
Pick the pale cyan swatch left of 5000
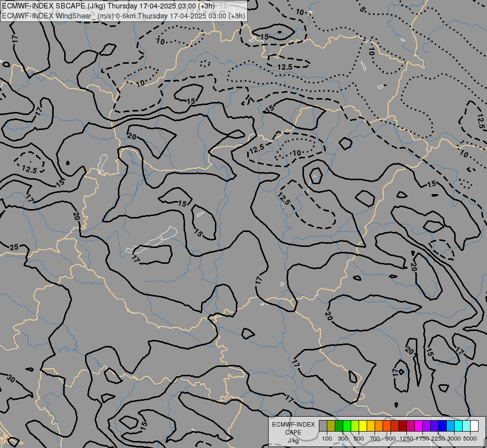click(466, 426)
